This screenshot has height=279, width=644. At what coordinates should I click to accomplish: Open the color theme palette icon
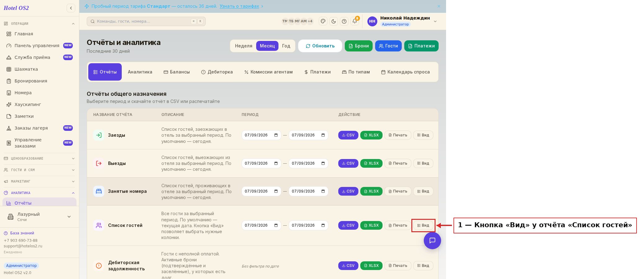point(323,21)
